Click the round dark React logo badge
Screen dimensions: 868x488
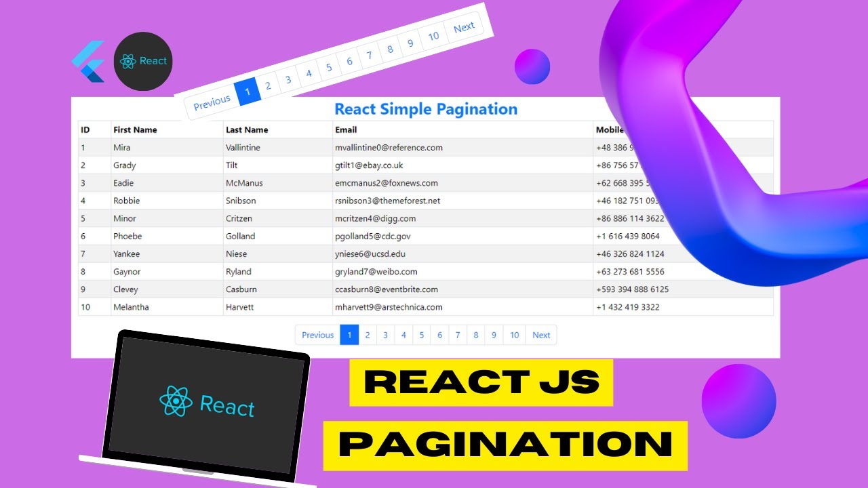(x=143, y=61)
